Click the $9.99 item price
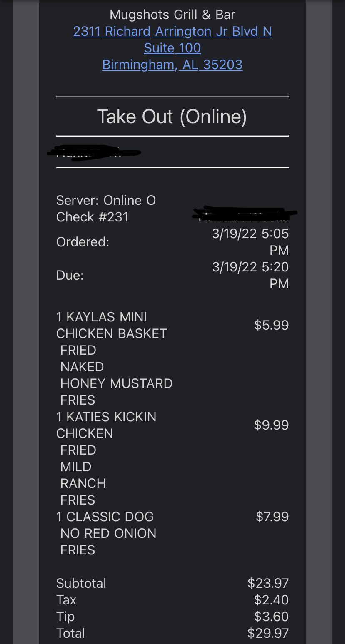Viewport: 345px width, 644px height. tap(271, 425)
